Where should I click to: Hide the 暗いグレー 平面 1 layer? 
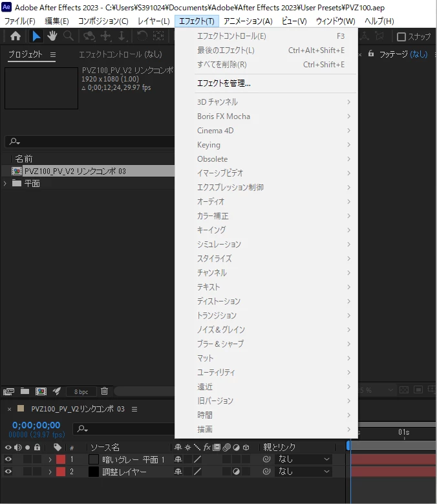8,459
